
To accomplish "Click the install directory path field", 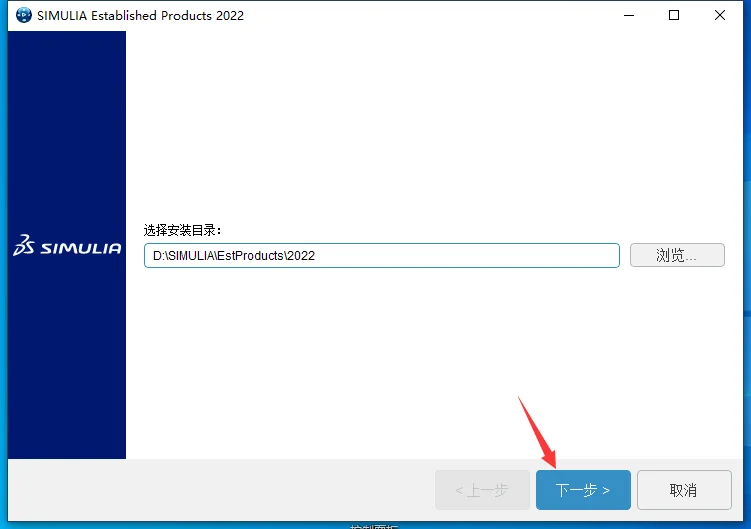I will (x=381, y=255).
